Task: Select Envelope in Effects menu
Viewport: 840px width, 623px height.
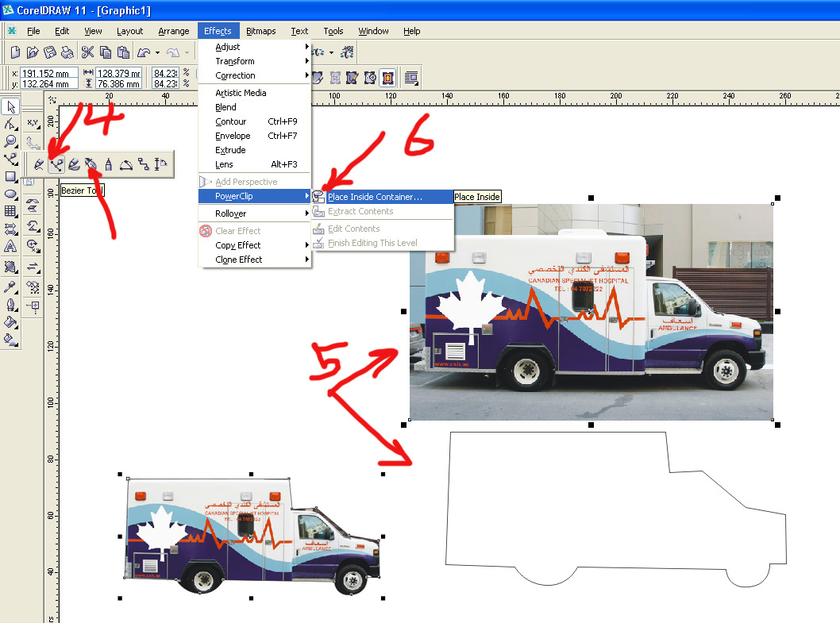Action: click(x=255, y=136)
